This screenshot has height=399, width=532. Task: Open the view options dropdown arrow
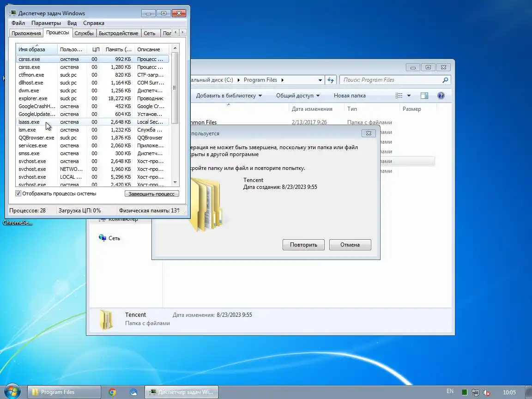[409, 96]
